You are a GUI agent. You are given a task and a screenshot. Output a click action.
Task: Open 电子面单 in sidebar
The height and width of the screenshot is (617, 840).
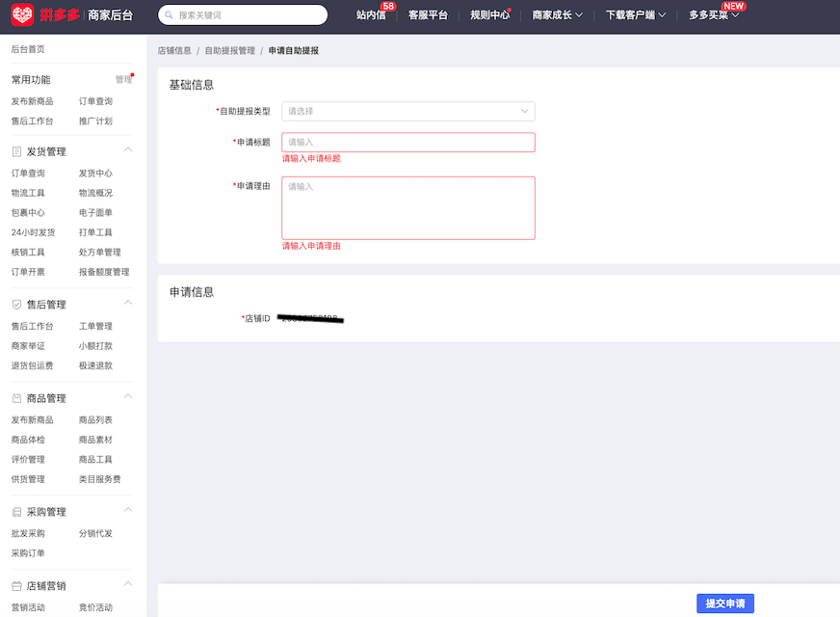point(95,213)
